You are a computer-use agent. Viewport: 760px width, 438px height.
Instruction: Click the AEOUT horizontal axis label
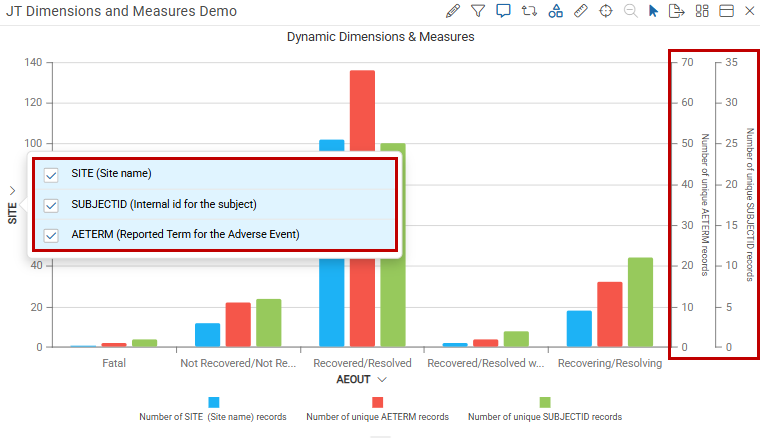[x=353, y=379]
